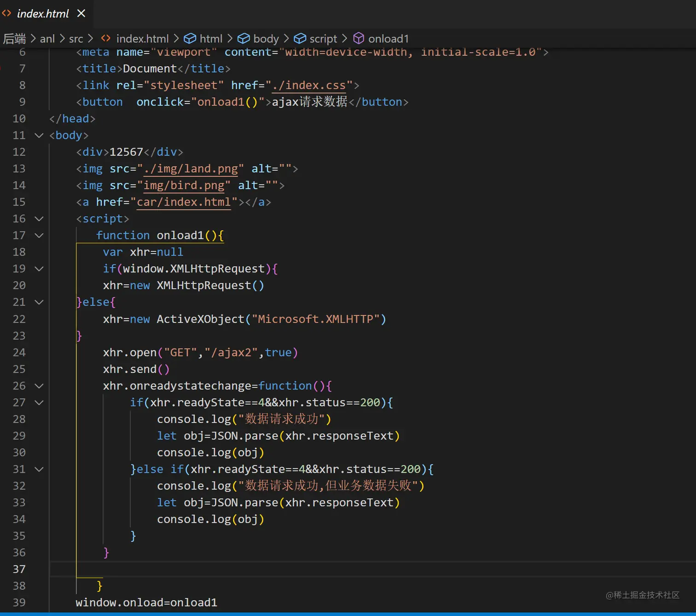Viewport: 696px width, 616px height.
Task: Follow the ./img/land.png link path
Action: coord(191,169)
